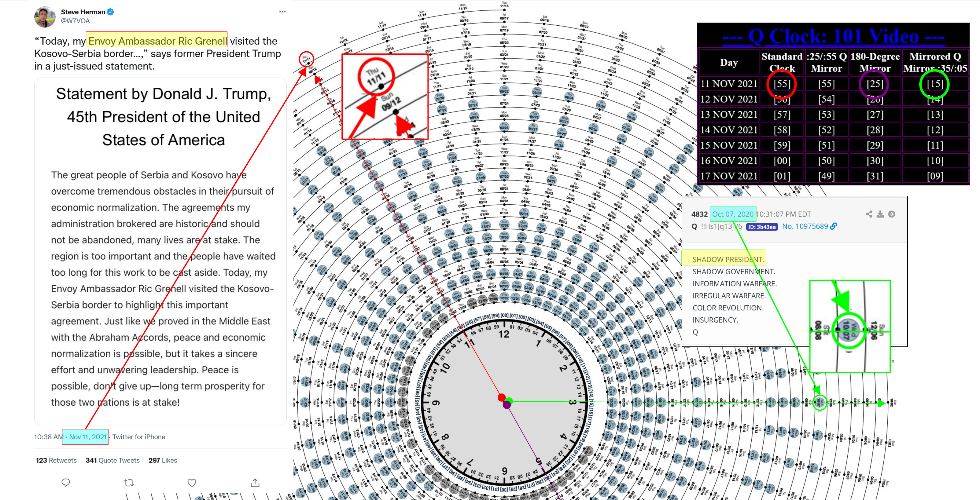Retweet using the retweet icon

(x=129, y=483)
